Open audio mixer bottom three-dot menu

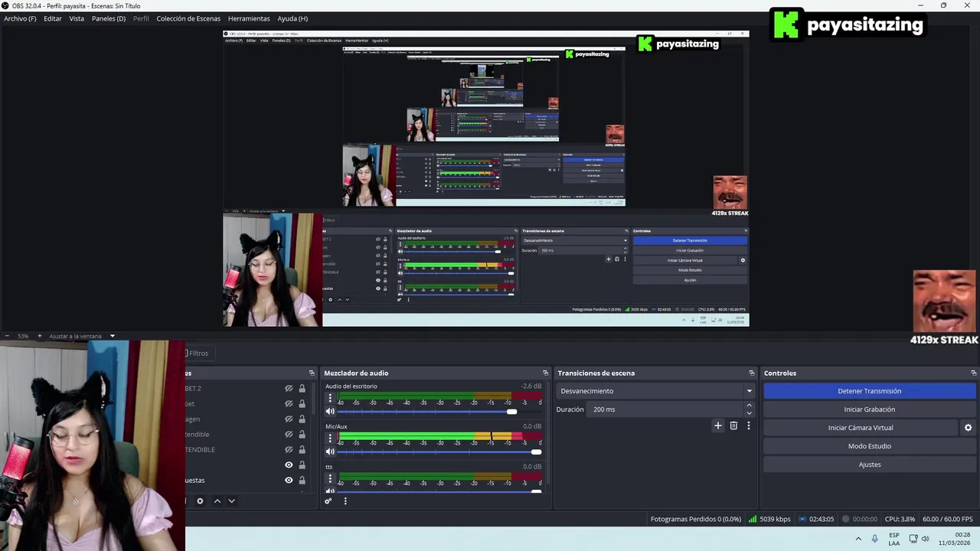[x=345, y=501]
